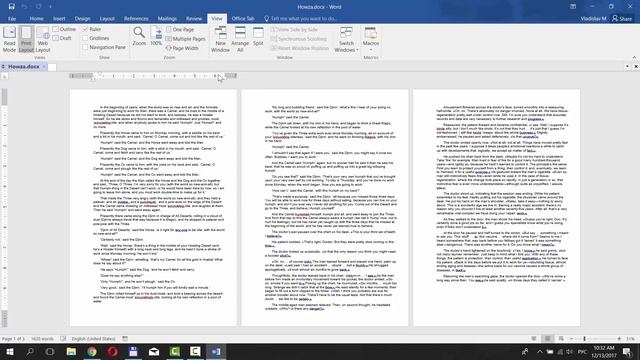Click the zoom out minus button
This screenshot has height=360, width=640.
[x=571, y=339]
